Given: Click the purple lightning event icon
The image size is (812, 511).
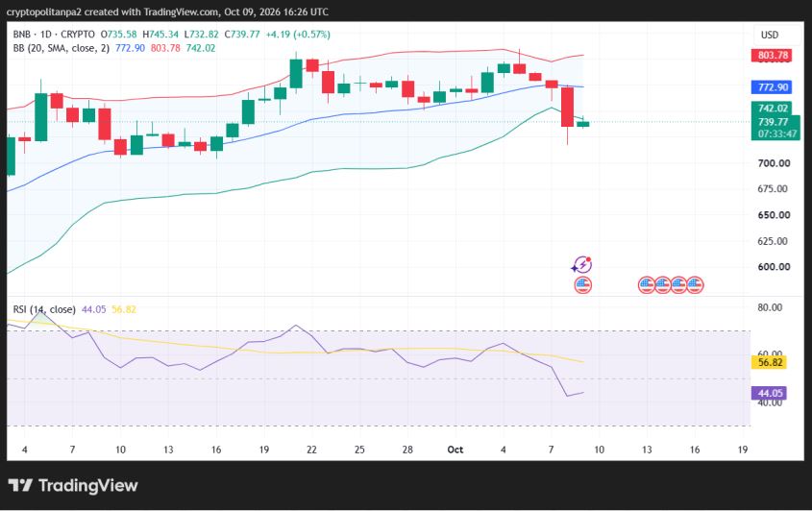Looking at the screenshot, I should point(582,265).
